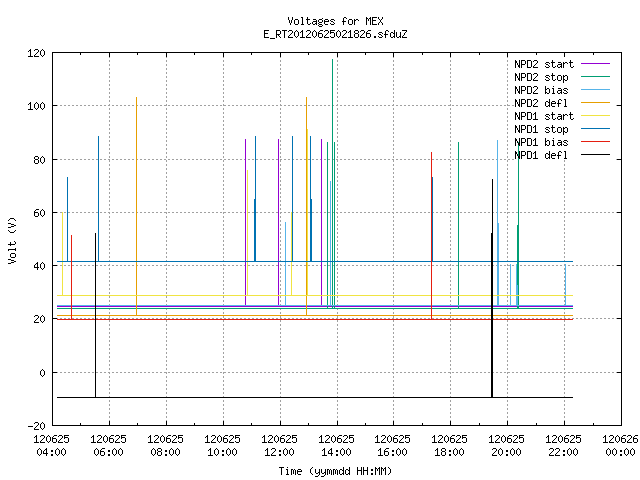Image resolution: width=640 pixels, height=480 pixels.
Task: Click the green NPD2 stop legend line
Action: click(596, 76)
